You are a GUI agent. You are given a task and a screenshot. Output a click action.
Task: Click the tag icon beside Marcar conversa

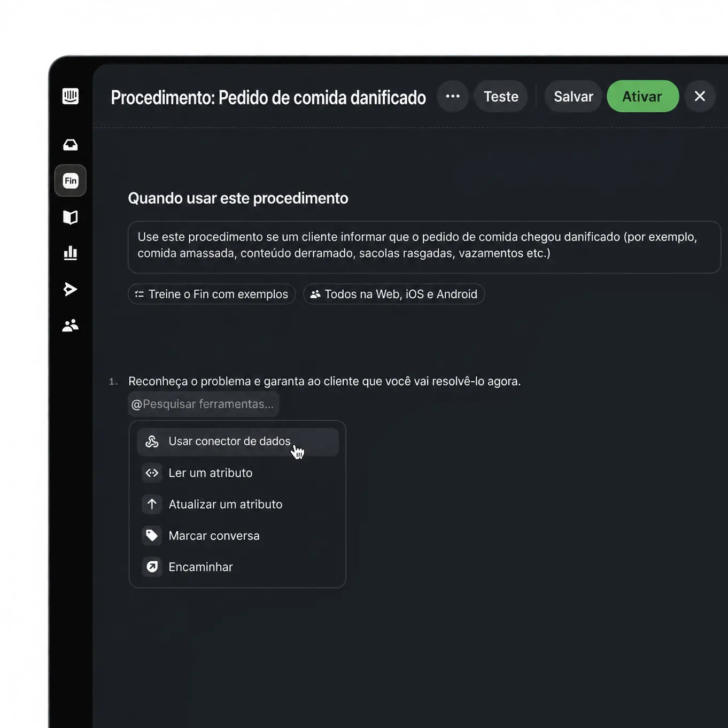pyautogui.click(x=152, y=536)
